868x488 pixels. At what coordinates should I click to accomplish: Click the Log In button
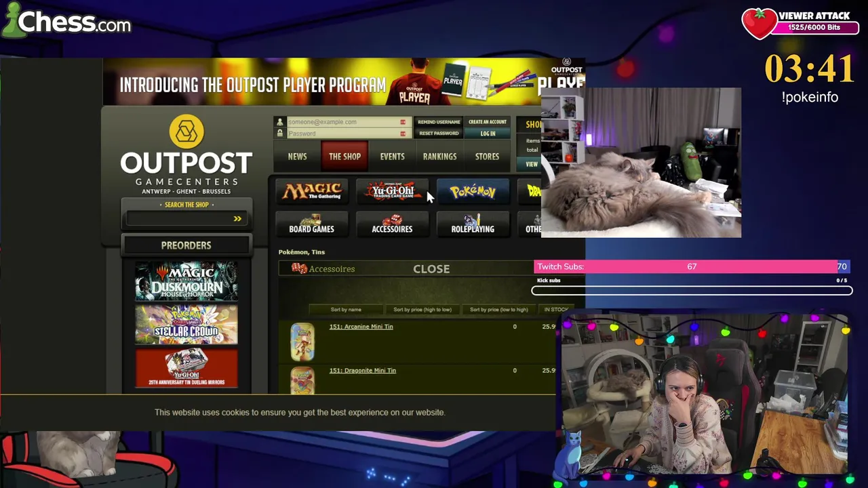pyautogui.click(x=488, y=134)
